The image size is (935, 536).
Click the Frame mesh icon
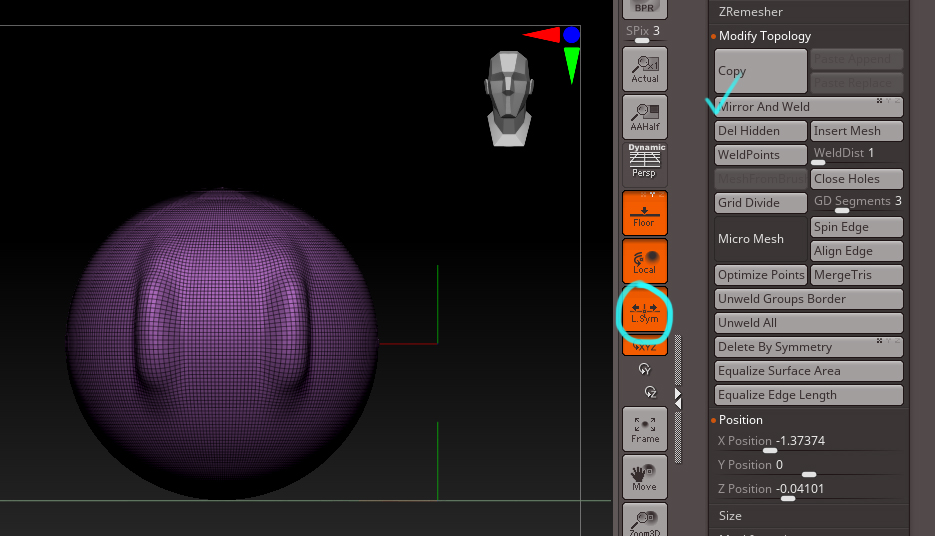[x=645, y=429]
